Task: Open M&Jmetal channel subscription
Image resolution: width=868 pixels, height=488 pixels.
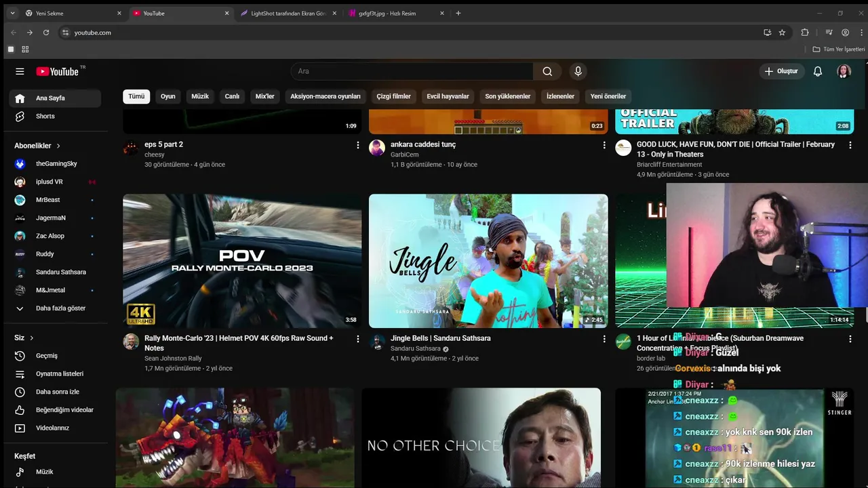Action: tap(55, 290)
